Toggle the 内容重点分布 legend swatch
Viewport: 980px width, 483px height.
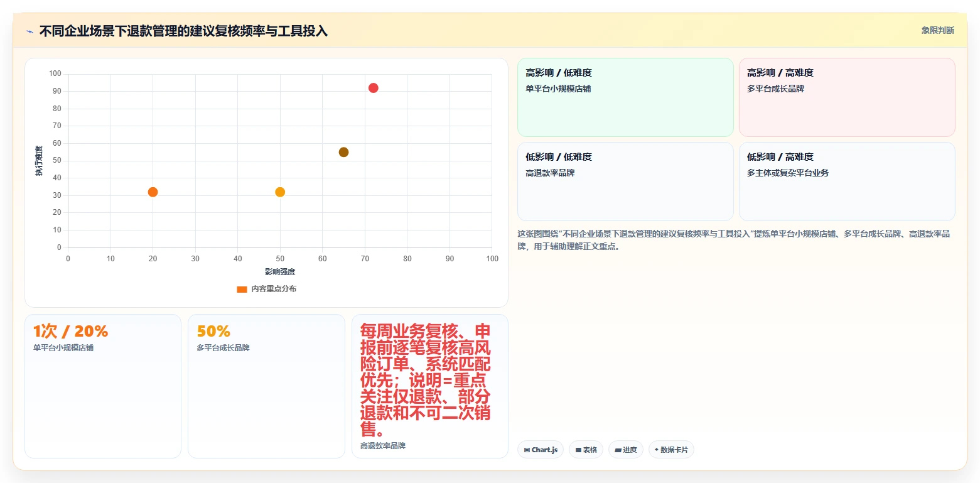pos(242,289)
